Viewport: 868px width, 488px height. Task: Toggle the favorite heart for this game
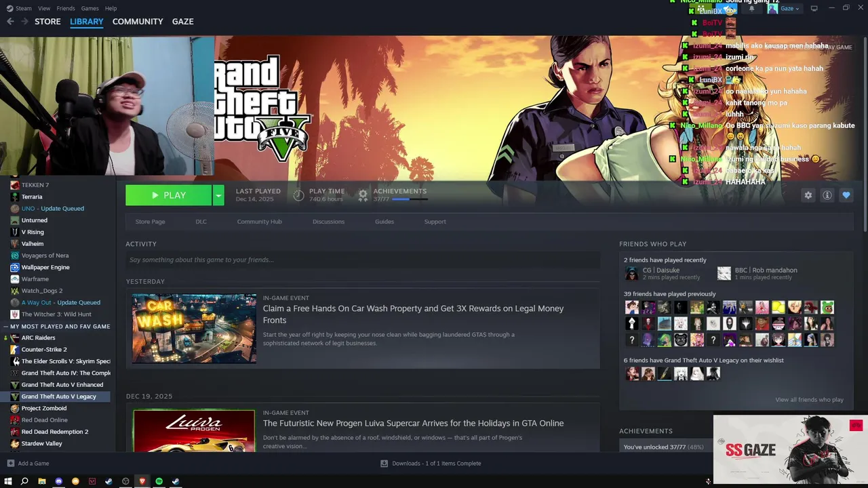point(846,195)
